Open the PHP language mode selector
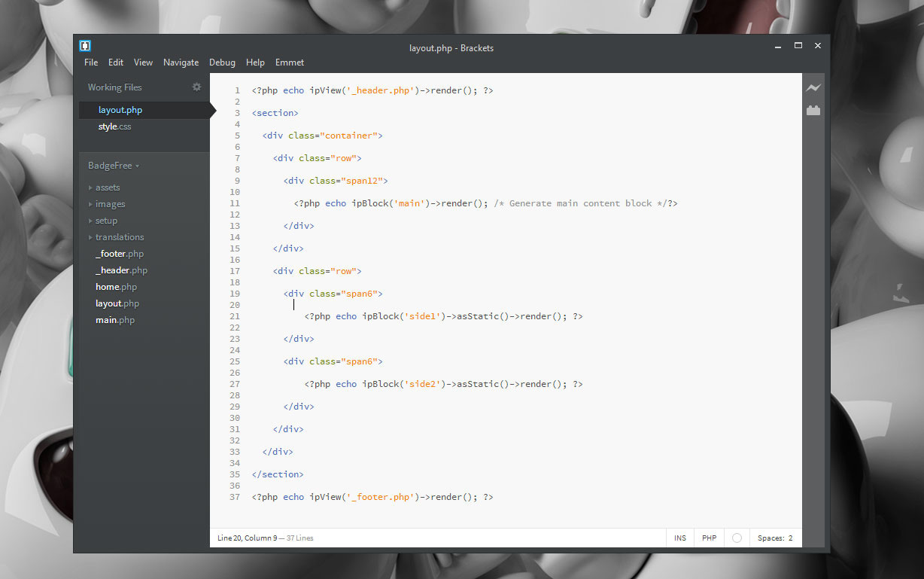This screenshot has height=579, width=924. (709, 538)
